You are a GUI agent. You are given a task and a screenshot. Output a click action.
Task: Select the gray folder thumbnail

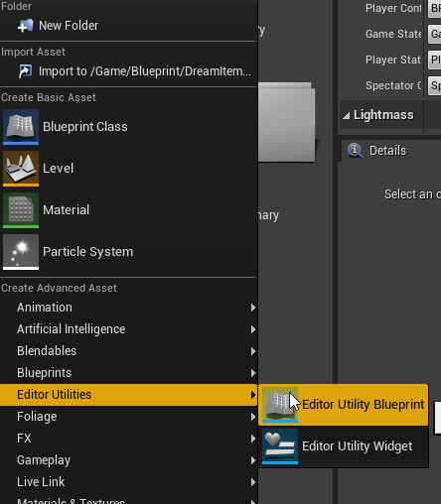pyautogui.click(x=286, y=122)
